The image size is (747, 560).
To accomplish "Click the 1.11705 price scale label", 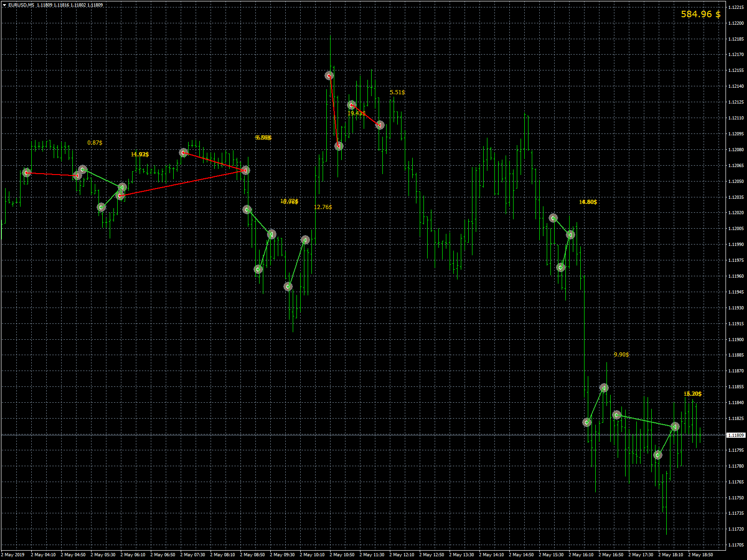I will [736, 545].
